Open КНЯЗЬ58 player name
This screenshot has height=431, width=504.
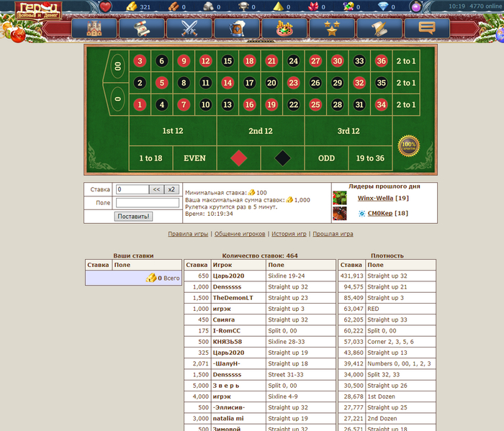228,342
